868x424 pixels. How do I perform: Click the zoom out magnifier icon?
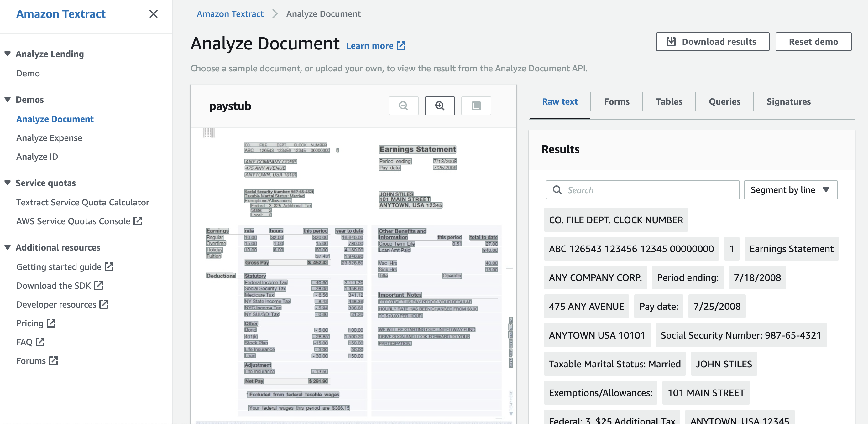(403, 106)
